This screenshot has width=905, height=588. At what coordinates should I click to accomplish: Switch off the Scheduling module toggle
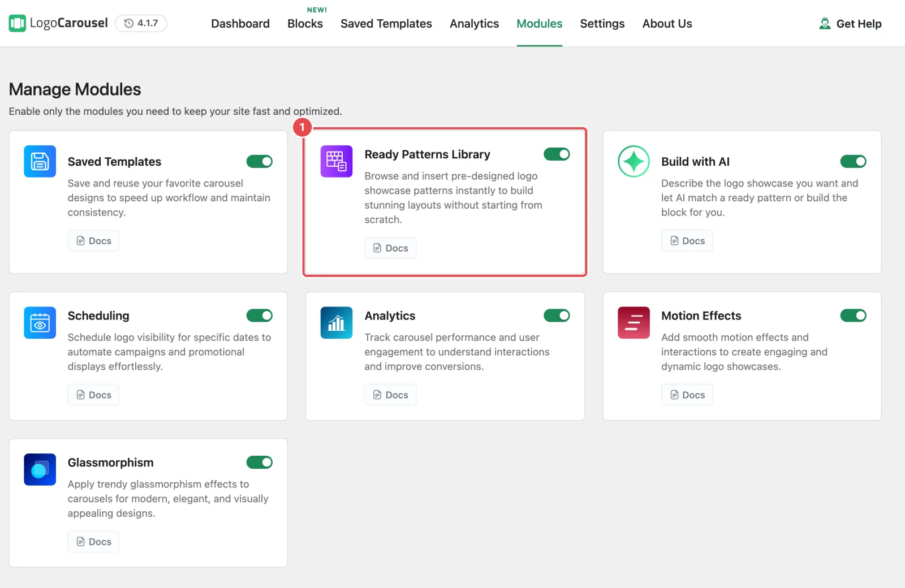pos(260,315)
